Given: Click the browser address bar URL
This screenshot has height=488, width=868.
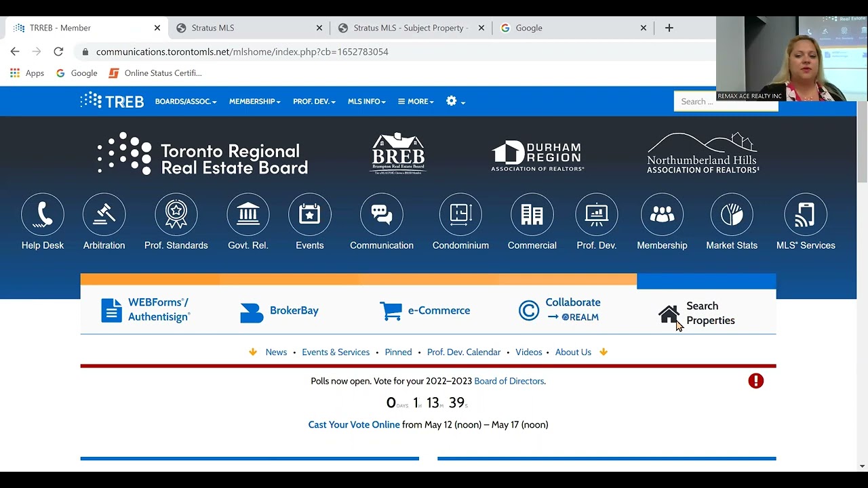Looking at the screenshot, I should 242,52.
